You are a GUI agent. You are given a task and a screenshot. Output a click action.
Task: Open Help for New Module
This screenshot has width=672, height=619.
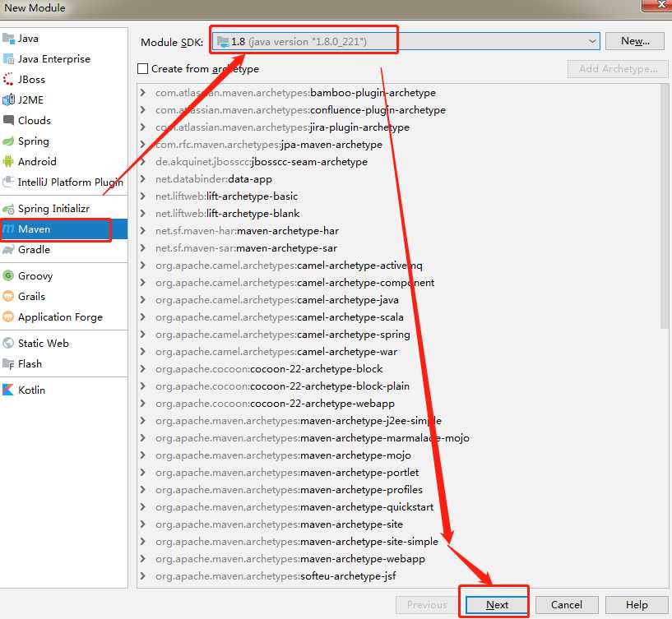point(636,605)
